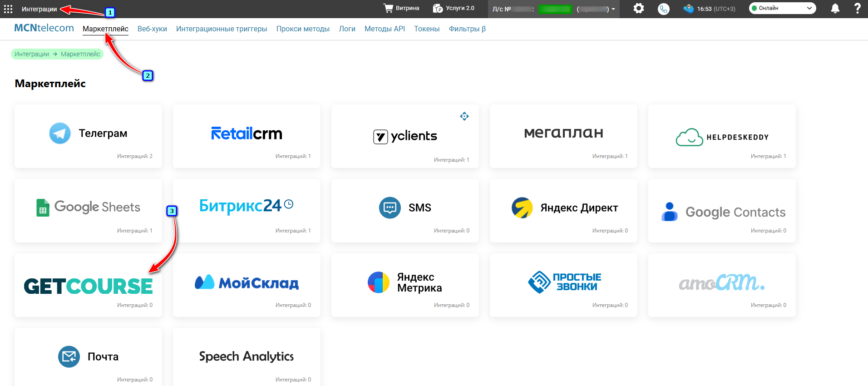868x386 pixels.
Task: Open the Retailcrm integration card
Action: tap(247, 136)
